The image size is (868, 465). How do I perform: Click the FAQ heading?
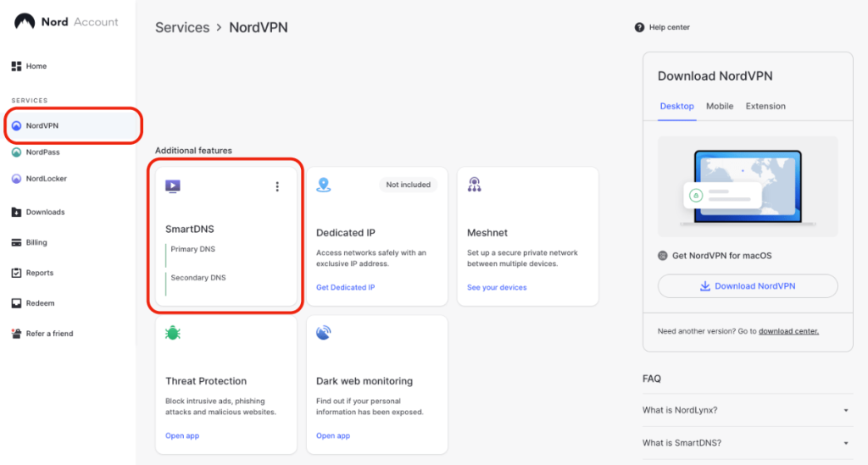tap(652, 379)
